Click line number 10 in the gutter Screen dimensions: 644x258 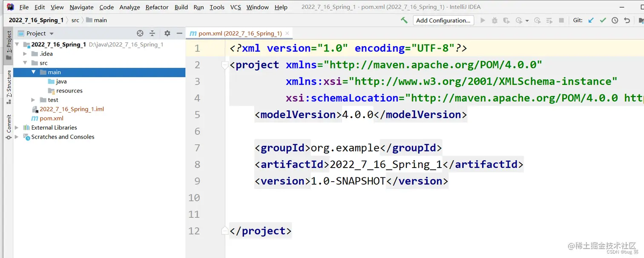coord(194,198)
